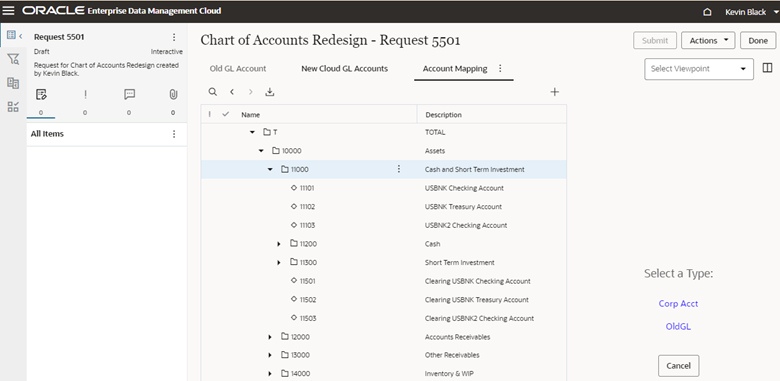Screen dimensions: 780x381
Task: Select node 11503 in the tree
Action: point(308,318)
